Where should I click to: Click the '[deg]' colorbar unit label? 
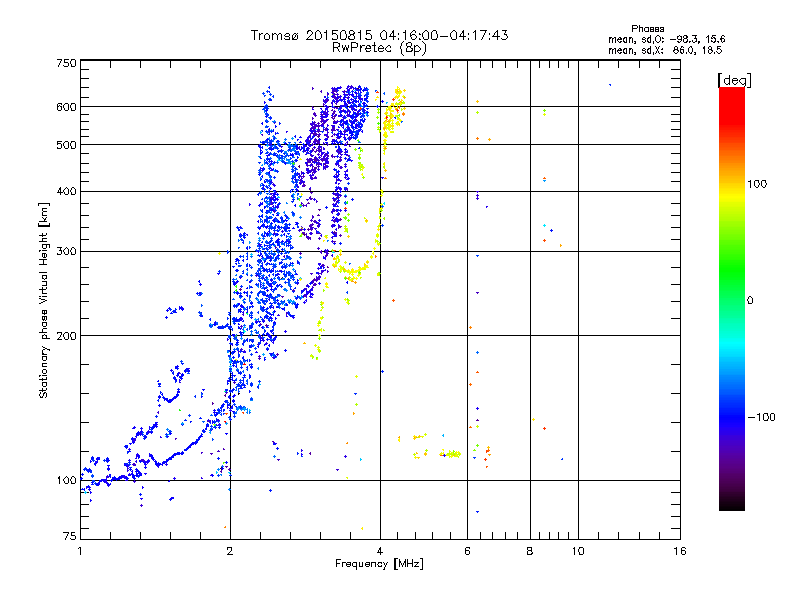734,80
